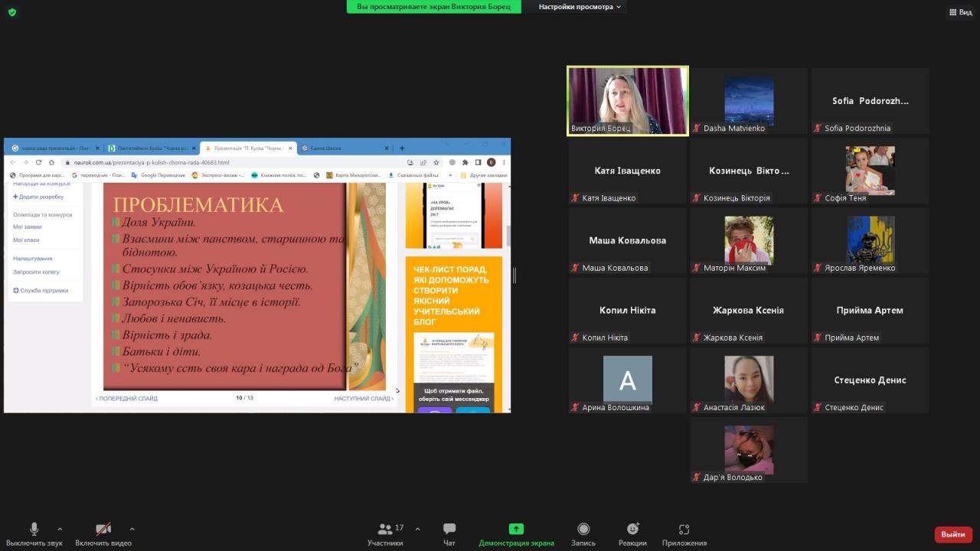This screenshot has height=551, width=980.
Task: Turn on video with the camera button
Action: [x=103, y=529]
